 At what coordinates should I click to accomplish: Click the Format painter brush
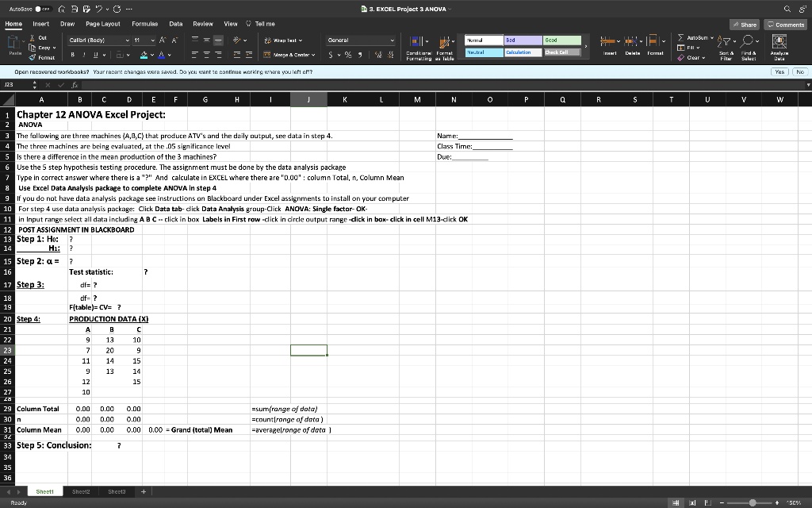(x=32, y=57)
